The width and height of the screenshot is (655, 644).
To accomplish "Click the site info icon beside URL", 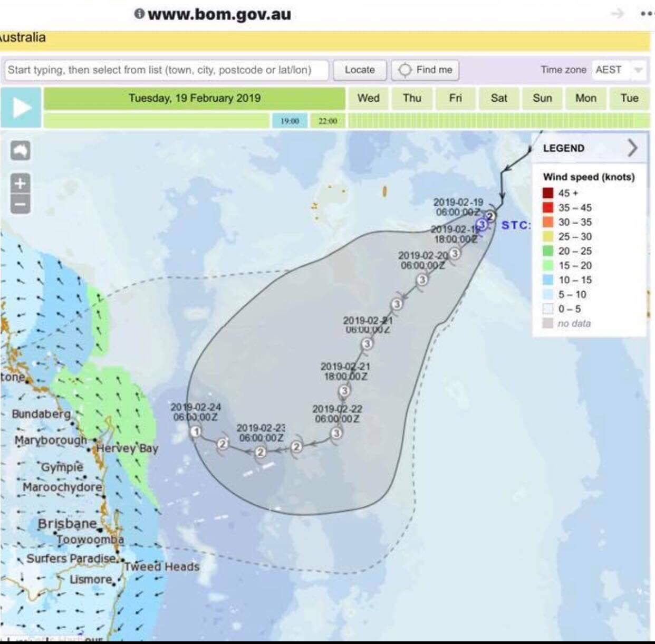I will tap(139, 14).
